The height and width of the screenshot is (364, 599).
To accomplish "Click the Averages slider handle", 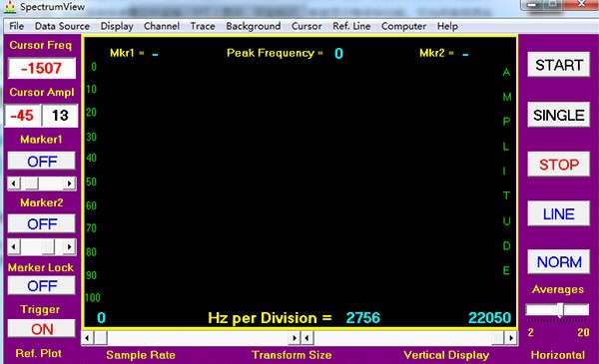I will point(560,310).
